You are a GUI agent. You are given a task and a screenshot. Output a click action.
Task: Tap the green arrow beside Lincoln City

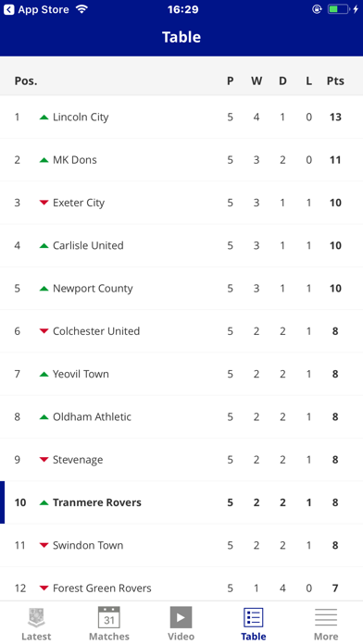44,118
